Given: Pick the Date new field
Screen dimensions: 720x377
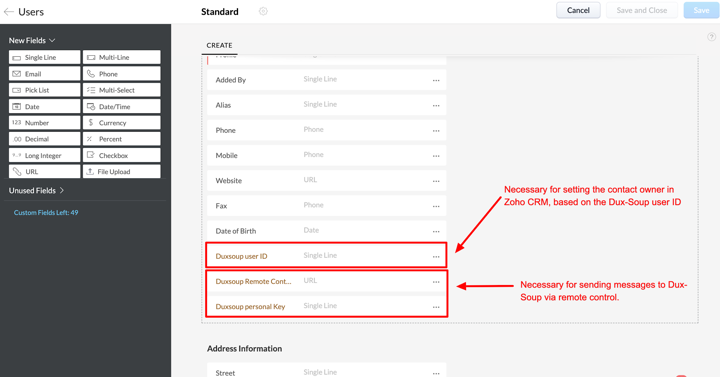Looking at the screenshot, I should coord(45,107).
